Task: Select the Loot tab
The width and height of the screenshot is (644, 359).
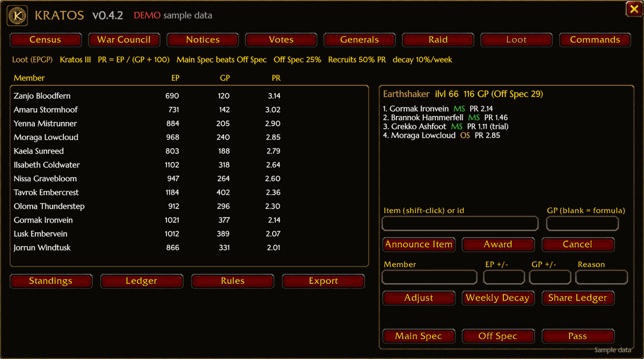Action: pos(516,40)
